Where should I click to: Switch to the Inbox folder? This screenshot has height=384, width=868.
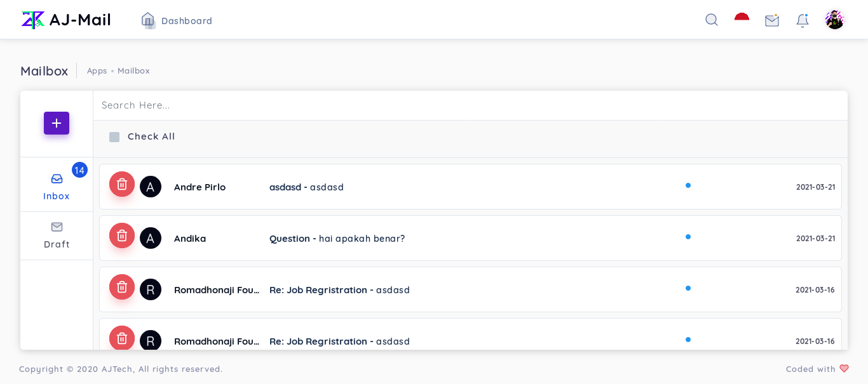pos(57,187)
